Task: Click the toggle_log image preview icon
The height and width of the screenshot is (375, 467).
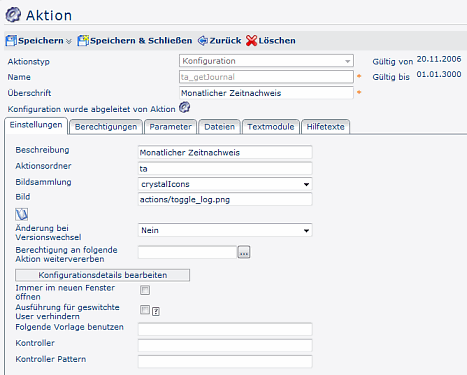Action: 22,214
